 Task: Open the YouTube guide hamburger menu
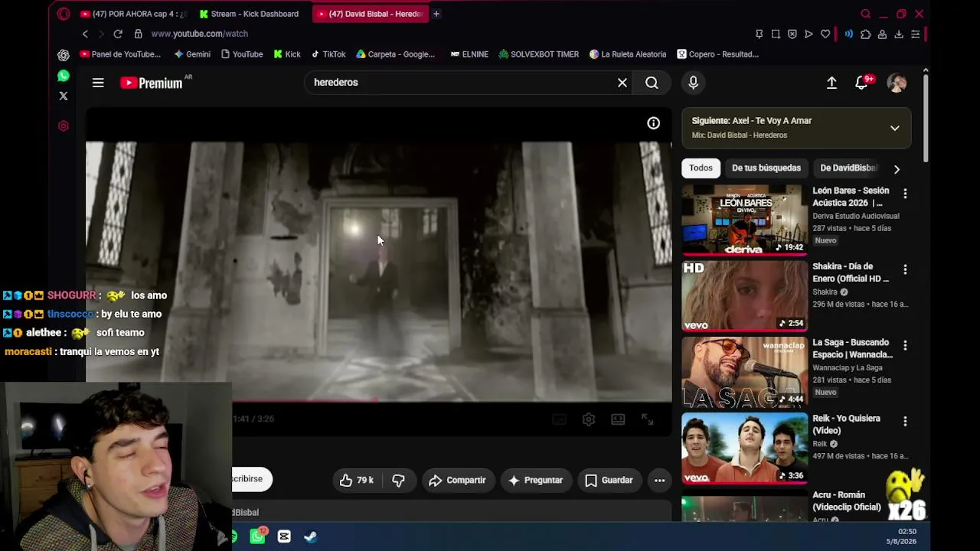click(98, 83)
